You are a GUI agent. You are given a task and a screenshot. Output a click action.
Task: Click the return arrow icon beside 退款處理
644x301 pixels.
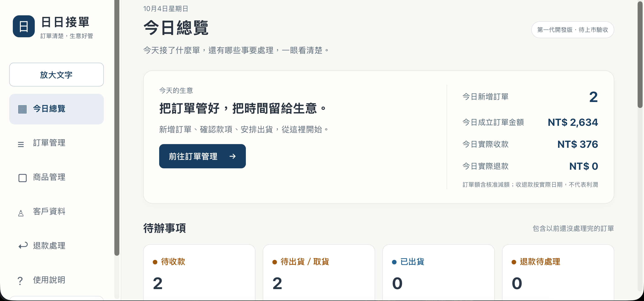tap(23, 245)
